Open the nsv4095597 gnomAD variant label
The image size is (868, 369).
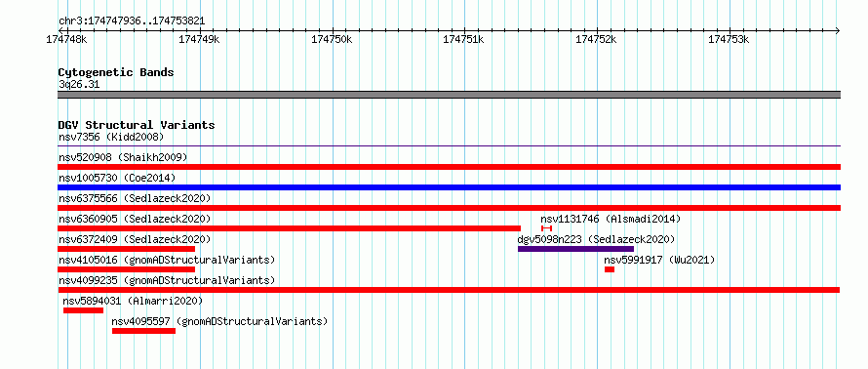point(219,321)
